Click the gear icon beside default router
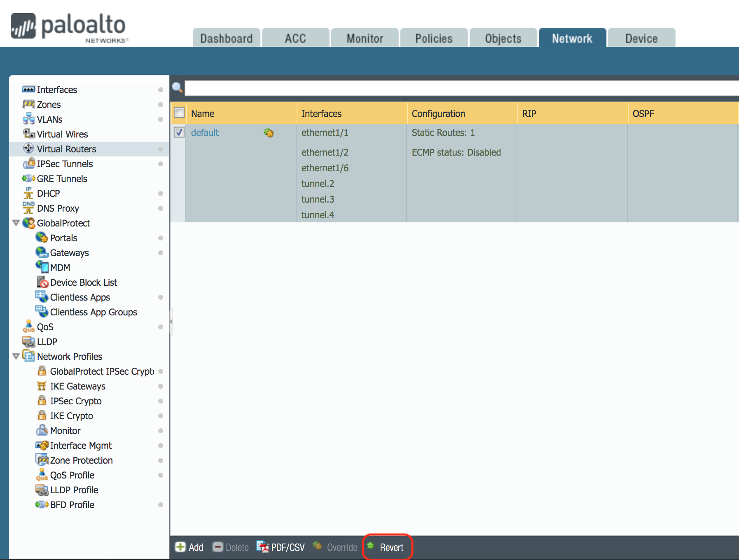This screenshot has width=739, height=560. (269, 133)
